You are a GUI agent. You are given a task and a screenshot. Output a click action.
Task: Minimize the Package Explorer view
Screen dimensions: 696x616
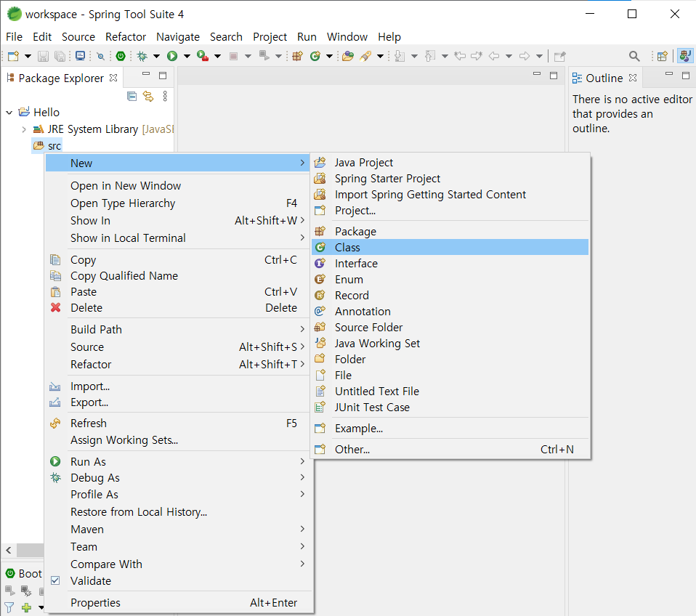pyautogui.click(x=146, y=74)
